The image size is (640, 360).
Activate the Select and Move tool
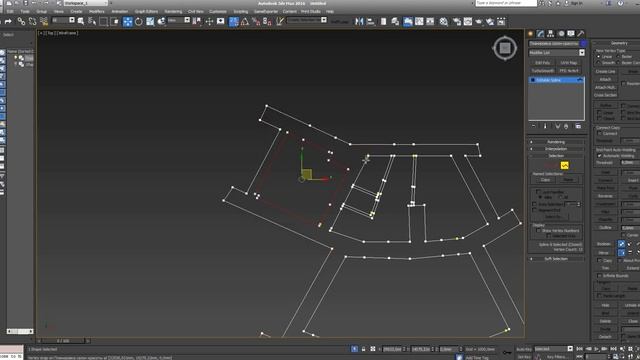tap(128, 21)
